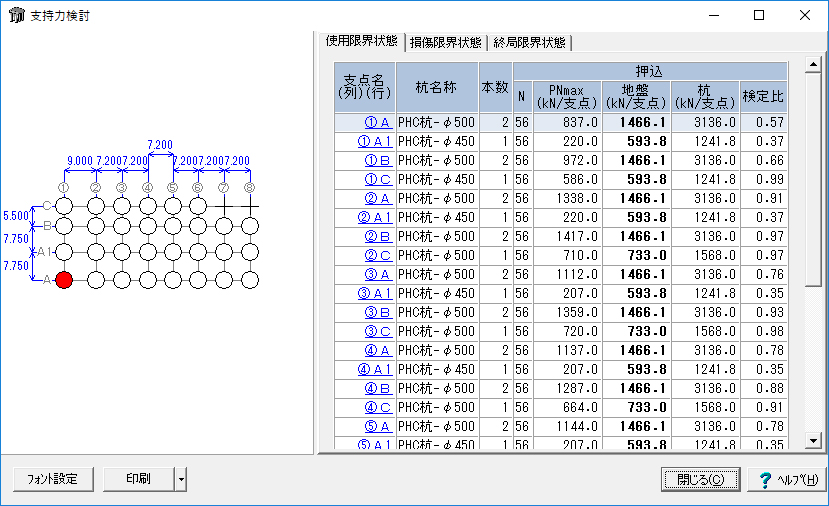The height and width of the screenshot is (506, 829).
Task: Select PNmax cell value 972.0
Action: [567, 161]
